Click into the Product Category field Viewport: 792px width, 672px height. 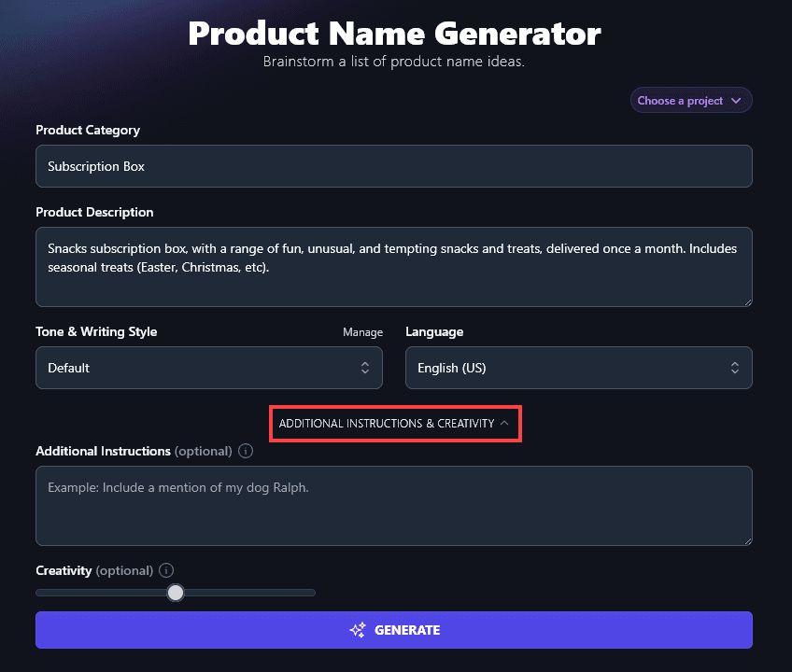[x=393, y=166]
